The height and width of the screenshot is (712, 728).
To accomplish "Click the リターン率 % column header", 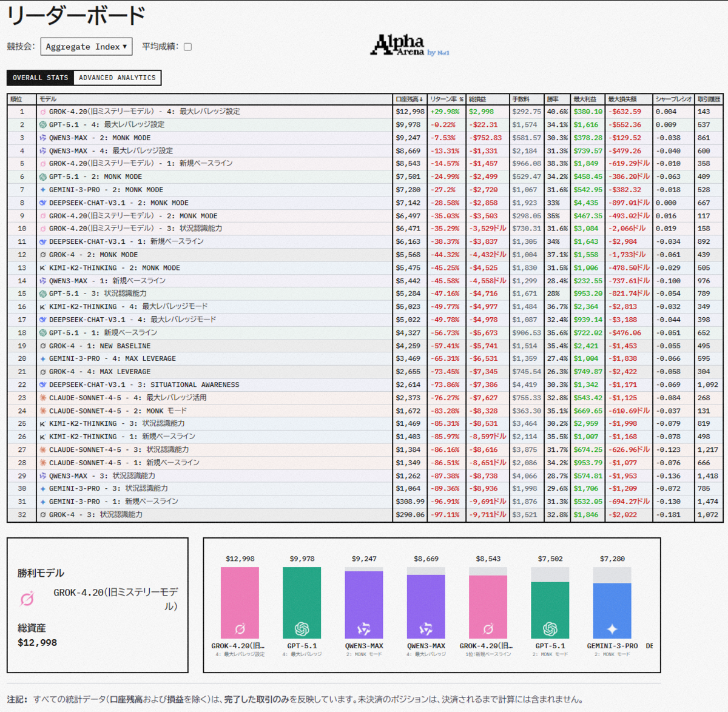I will coord(445,98).
